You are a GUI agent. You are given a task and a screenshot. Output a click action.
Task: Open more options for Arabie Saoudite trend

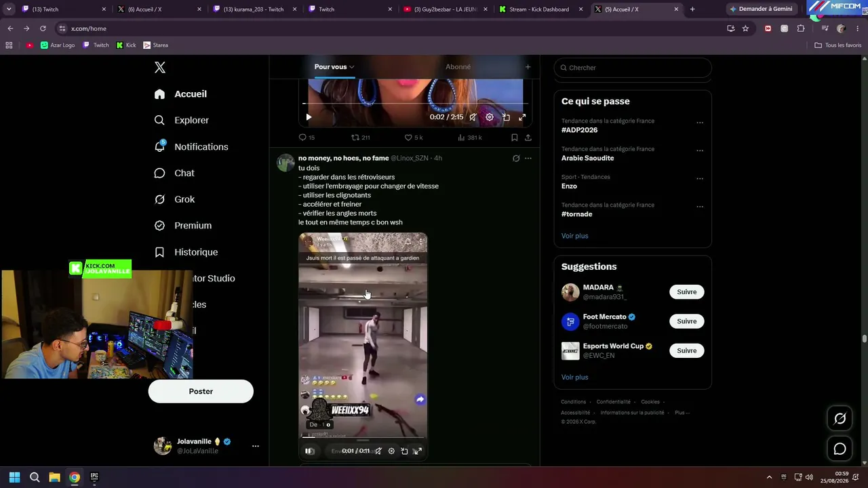700,150
